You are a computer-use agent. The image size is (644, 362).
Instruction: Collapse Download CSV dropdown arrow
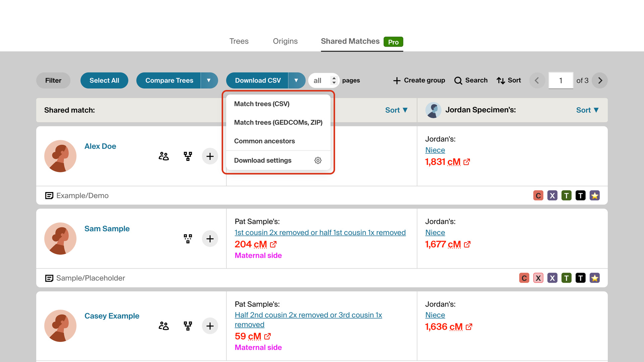(x=297, y=80)
